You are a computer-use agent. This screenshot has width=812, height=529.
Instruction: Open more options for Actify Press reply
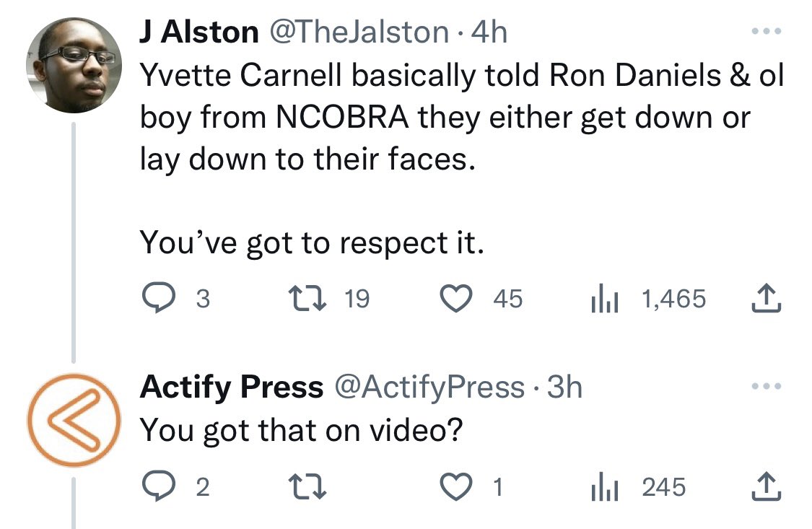(767, 385)
